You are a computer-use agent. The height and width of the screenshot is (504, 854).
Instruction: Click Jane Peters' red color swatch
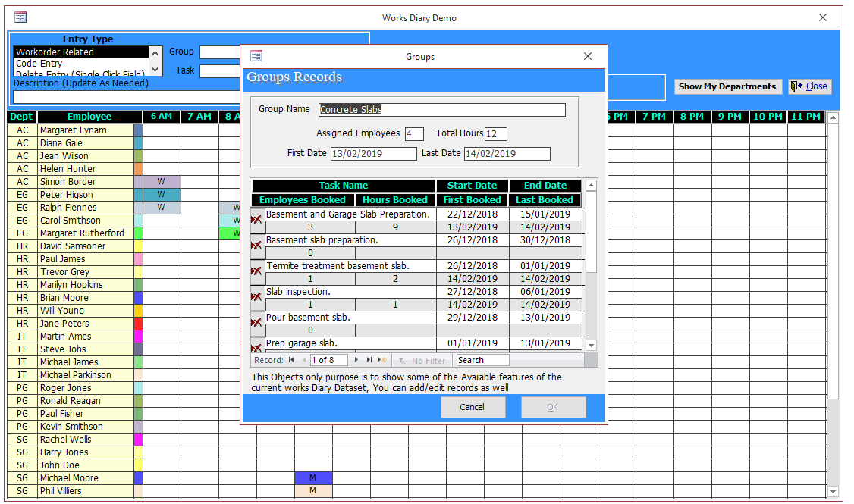(x=138, y=324)
